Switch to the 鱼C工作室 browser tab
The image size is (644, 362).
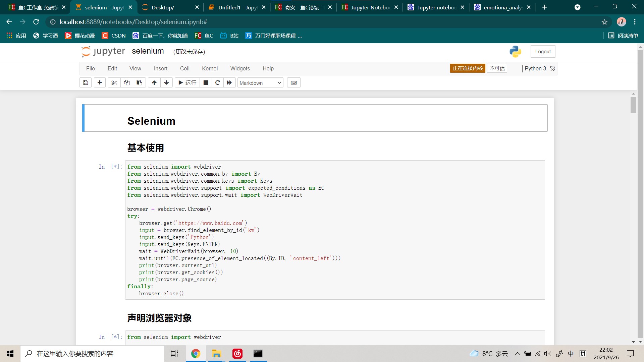click(x=38, y=7)
